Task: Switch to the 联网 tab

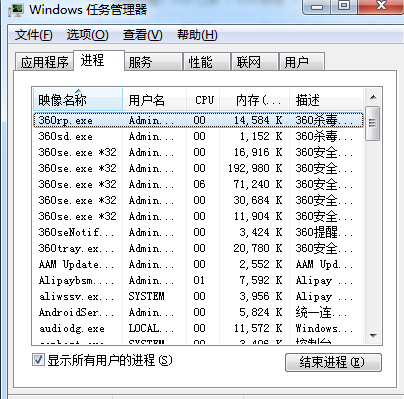Action: [x=255, y=62]
